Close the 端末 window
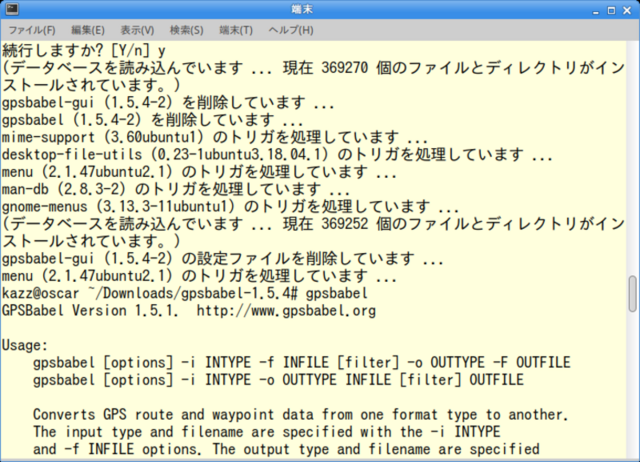 pos(627,11)
